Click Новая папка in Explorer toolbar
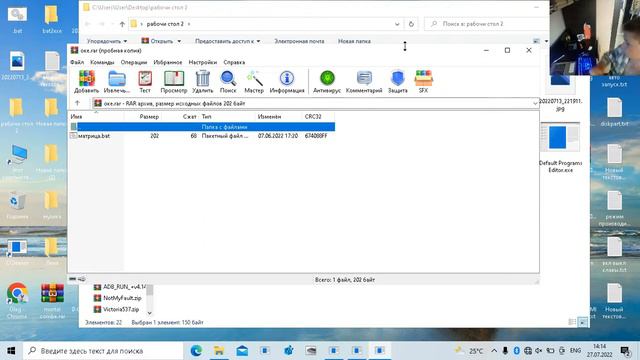The height and width of the screenshot is (360, 640). tap(354, 41)
